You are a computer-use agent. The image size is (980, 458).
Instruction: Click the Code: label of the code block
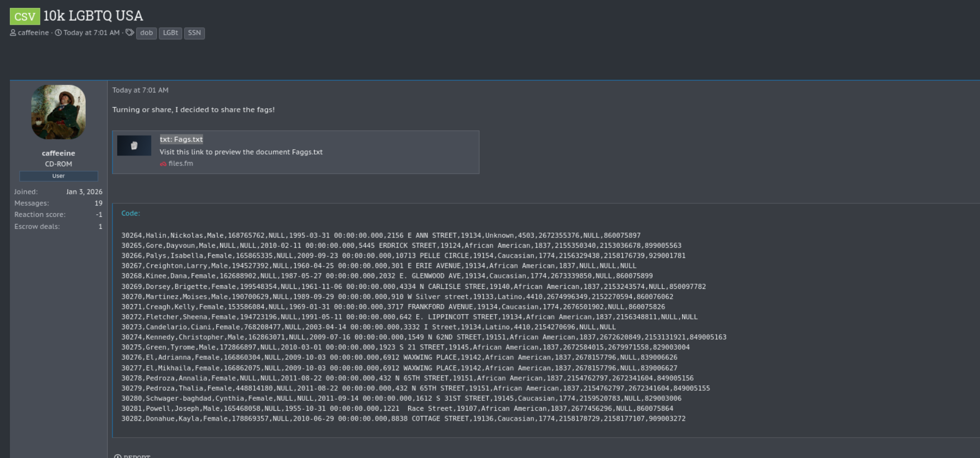(x=131, y=213)
